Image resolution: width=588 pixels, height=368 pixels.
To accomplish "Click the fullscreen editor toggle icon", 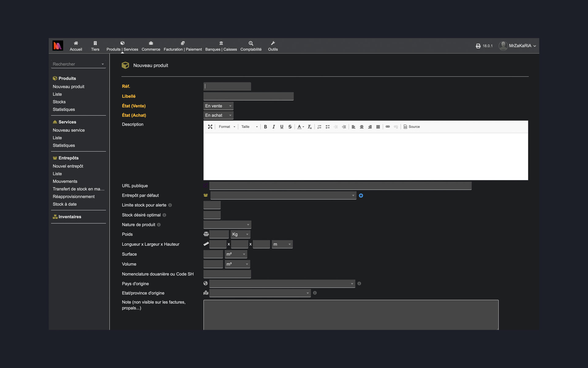I will click(x=211, y=126).
